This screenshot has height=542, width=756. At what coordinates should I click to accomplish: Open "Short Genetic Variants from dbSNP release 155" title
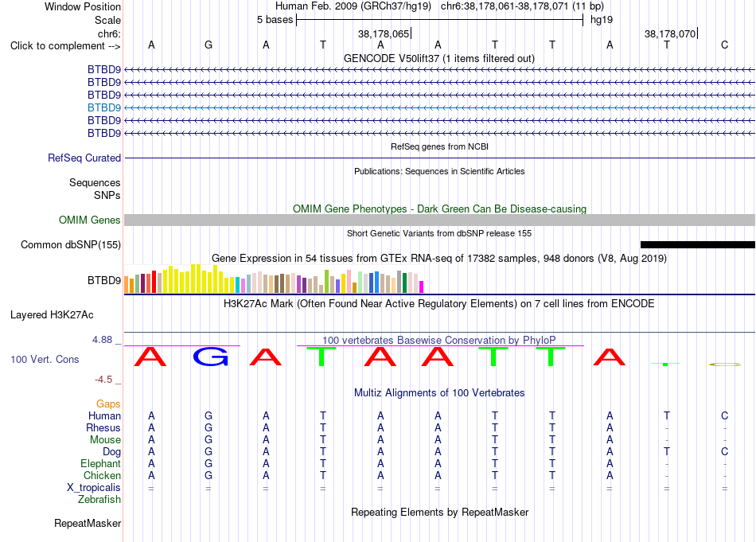(x=439, y=233)
